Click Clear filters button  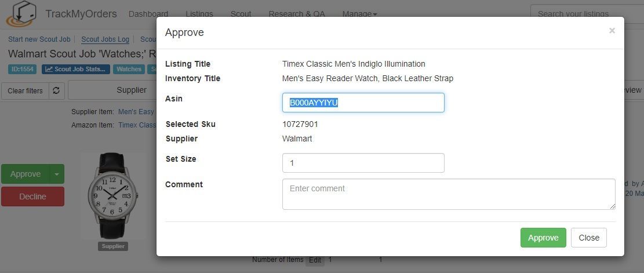pyautogui.click(x=25, y=91)
